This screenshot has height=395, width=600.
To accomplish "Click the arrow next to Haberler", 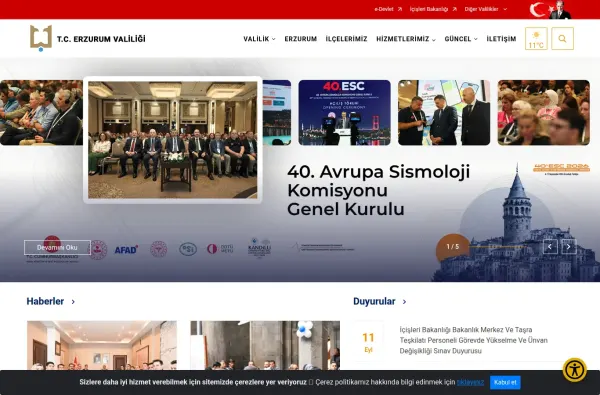I will tap(73, 302).
